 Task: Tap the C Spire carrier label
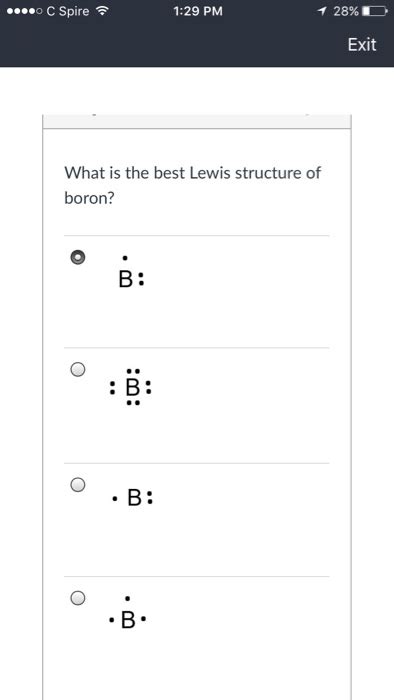(68, 12)
